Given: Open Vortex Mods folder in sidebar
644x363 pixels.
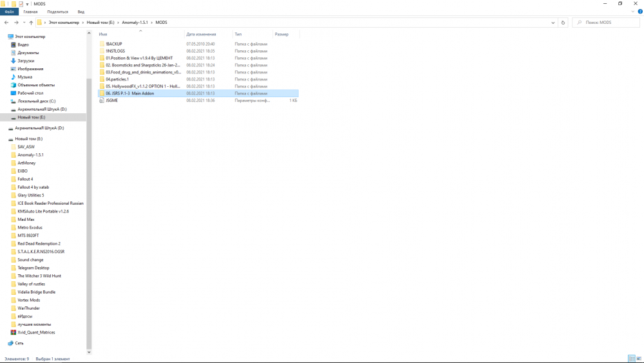Looking at the screenshot, I should (x=29, y=300).
